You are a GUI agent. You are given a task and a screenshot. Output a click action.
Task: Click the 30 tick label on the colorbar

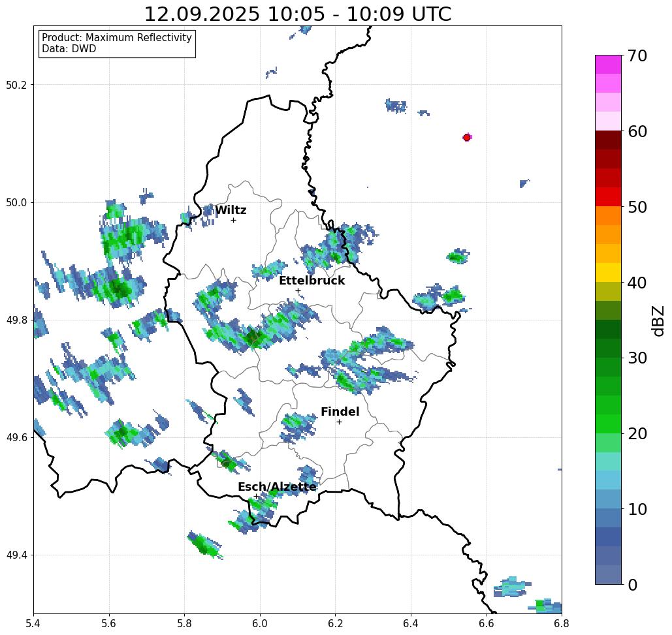[637, 358]
